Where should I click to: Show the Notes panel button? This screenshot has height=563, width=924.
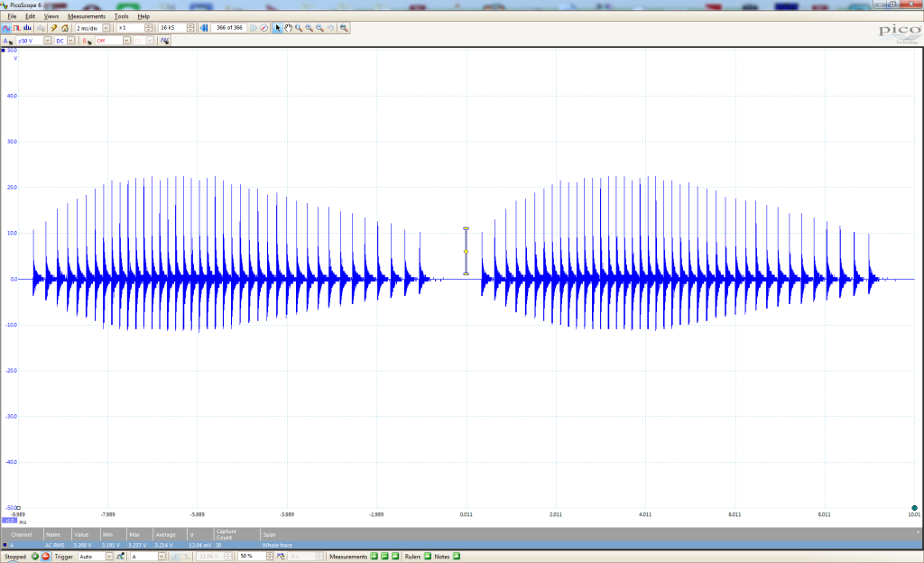coord(454,557)
